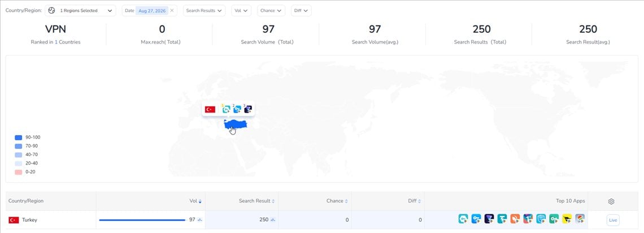Click the 'Max.reach( Total)' stat label

(x=162, y=42)
